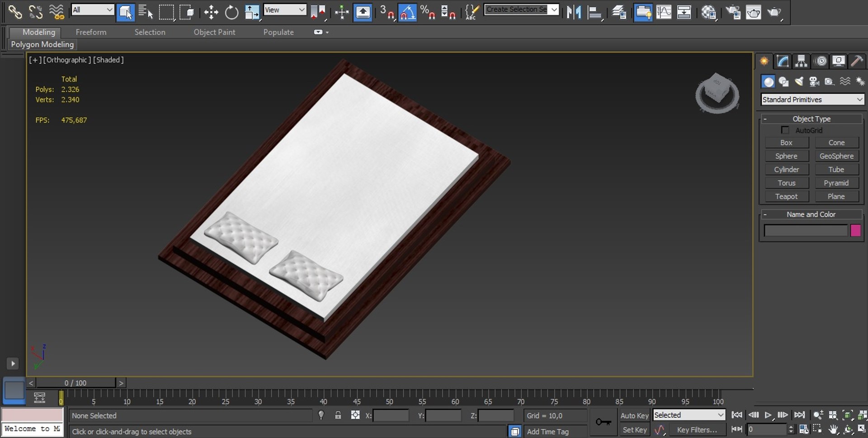Open the Populate ribbon tab
The height and width of the screenshot is (438, 868).
click(x=278, y=32)
